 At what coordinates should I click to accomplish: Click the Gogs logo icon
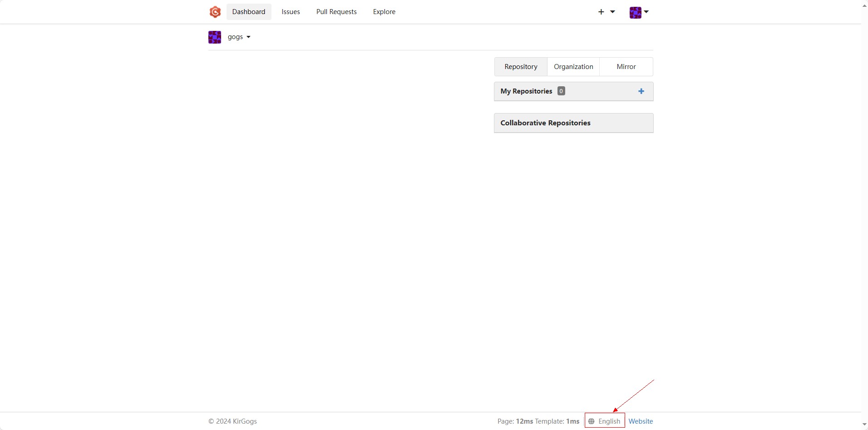215,12
